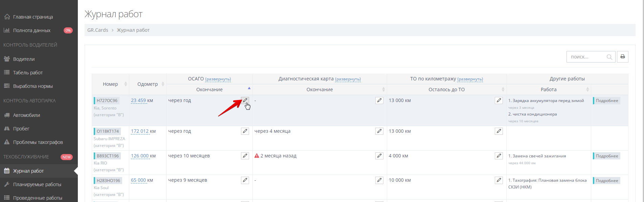
Task: Sort table by Номер column
Action: click(x=110, y=84)
